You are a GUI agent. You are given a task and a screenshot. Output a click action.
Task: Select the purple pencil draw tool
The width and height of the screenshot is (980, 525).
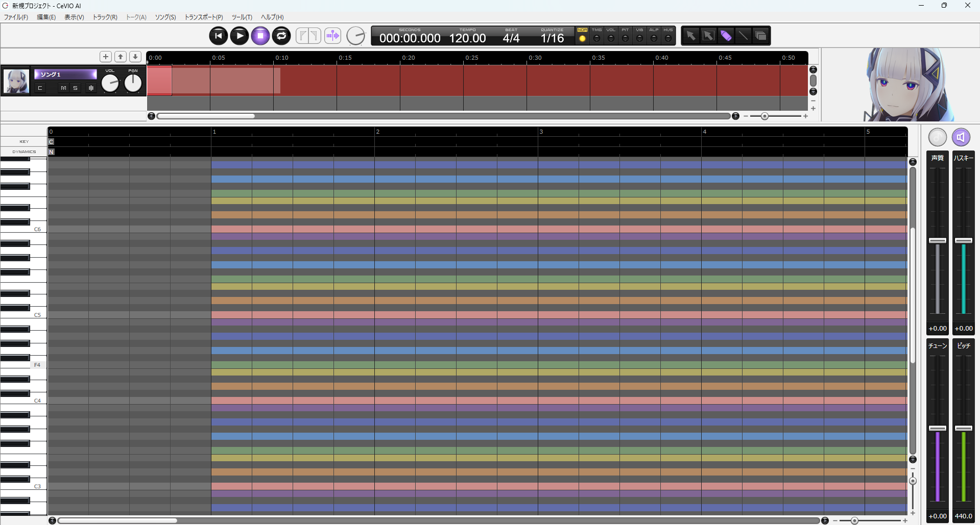726,36
